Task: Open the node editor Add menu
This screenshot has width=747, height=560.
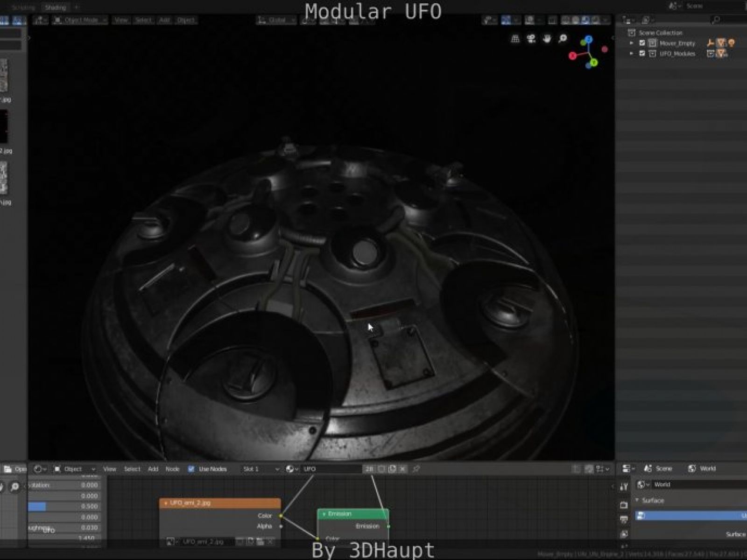Action: [x=153, y=469]
